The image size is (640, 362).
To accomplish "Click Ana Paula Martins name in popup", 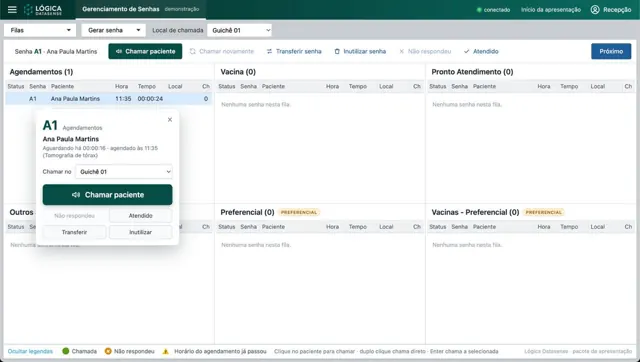I will 71,139.
